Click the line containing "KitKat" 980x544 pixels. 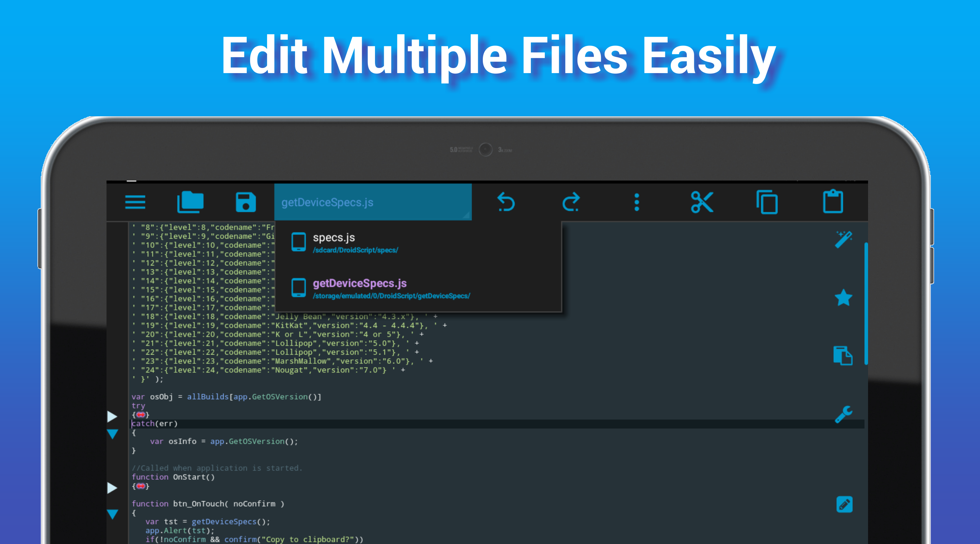coord(289,325)
